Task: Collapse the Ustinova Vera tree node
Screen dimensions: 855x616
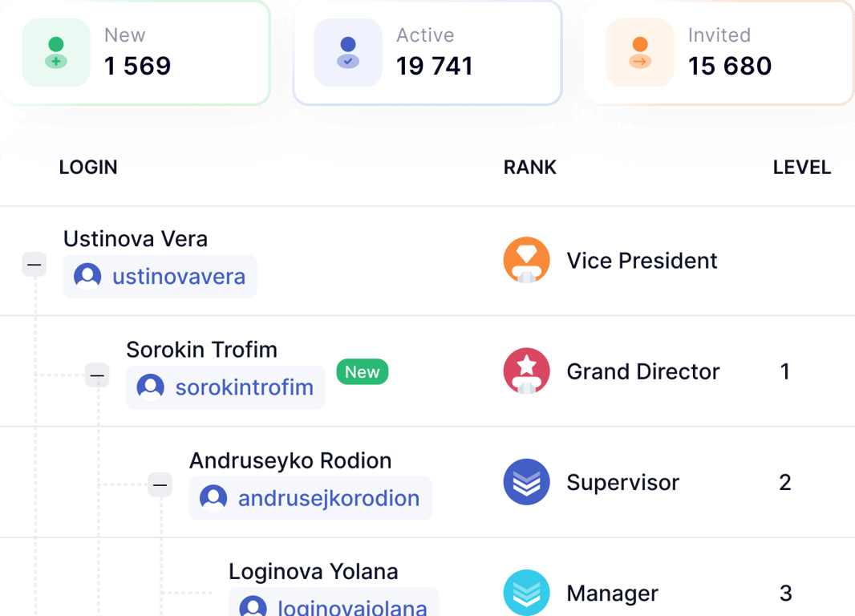Action: click(34, 265)
